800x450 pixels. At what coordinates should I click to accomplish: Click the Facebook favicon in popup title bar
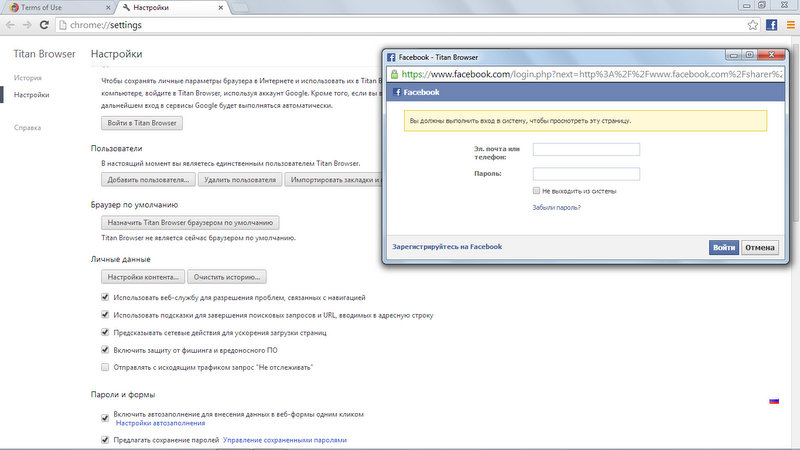click(x=391, y=57)
